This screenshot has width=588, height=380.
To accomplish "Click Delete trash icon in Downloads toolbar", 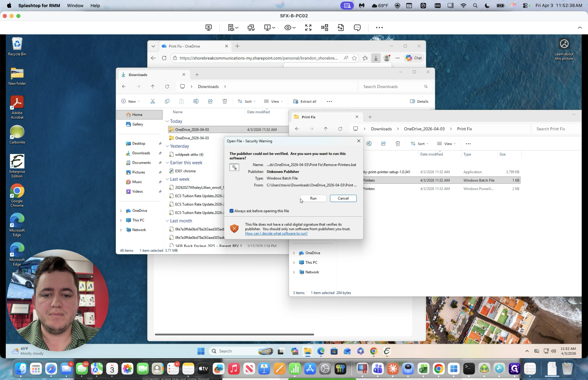I will [x=225, y=101].
